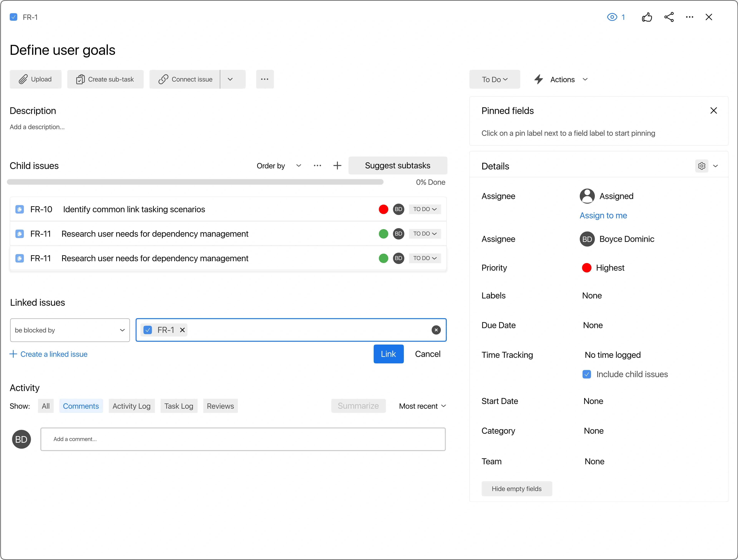The image size is (738, 560).
Task: Click BD avatar beside comment box
Action: pyautogui.click(x=21, y=440)
